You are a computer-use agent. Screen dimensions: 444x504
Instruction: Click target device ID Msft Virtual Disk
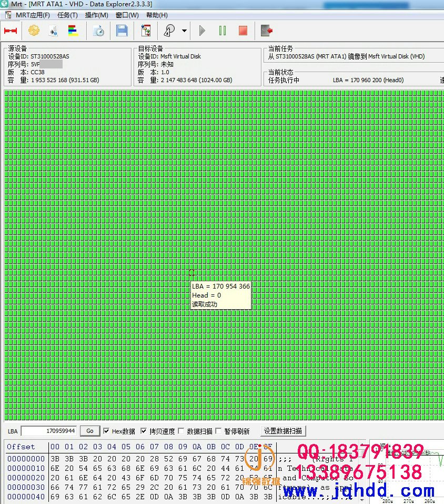[180, 56]
